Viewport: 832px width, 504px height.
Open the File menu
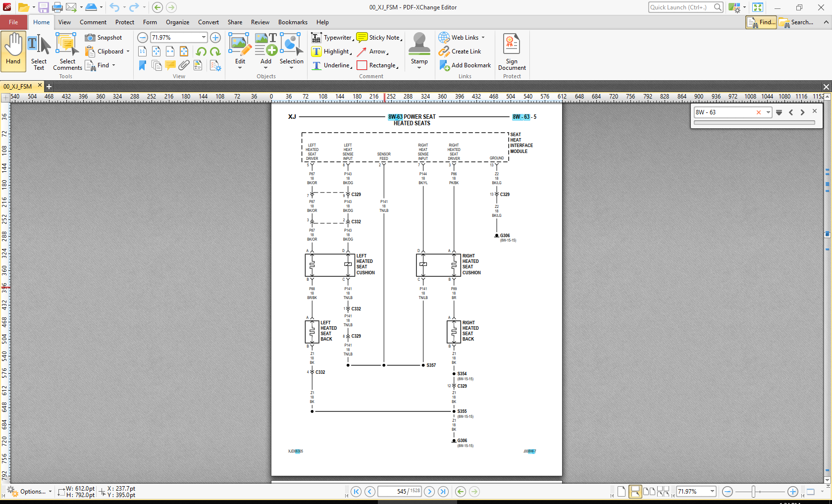[x=13, y=22]
